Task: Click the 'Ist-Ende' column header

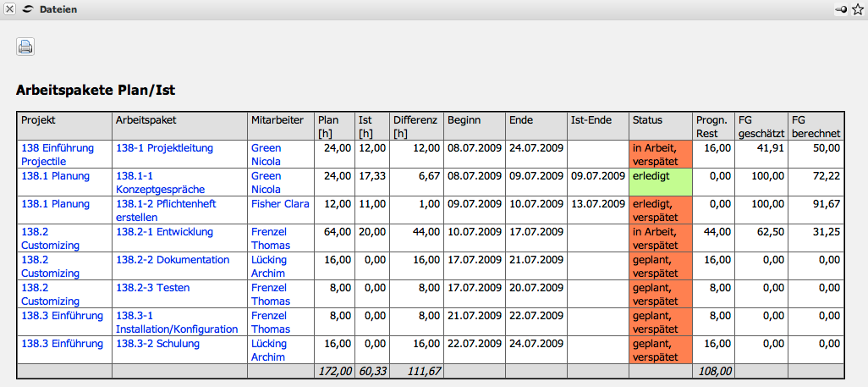Action: click(598, 126)
